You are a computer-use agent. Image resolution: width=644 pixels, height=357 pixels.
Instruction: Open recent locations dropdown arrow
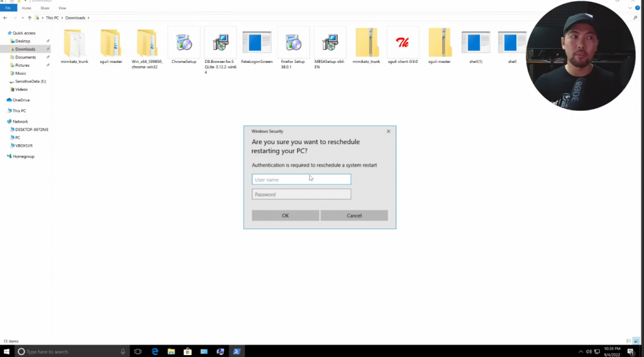coord(23,18)
